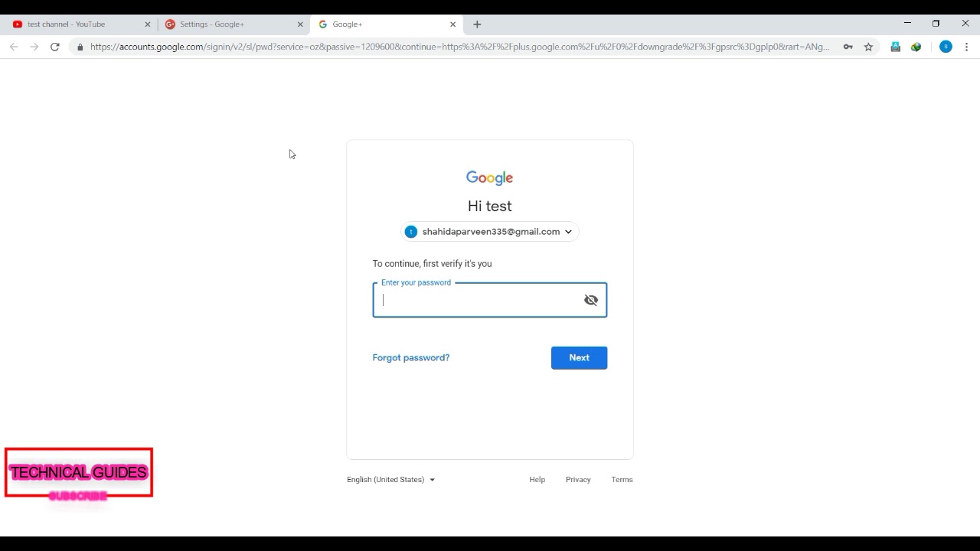Open Chrome three-dot menu

click(966, 47)
